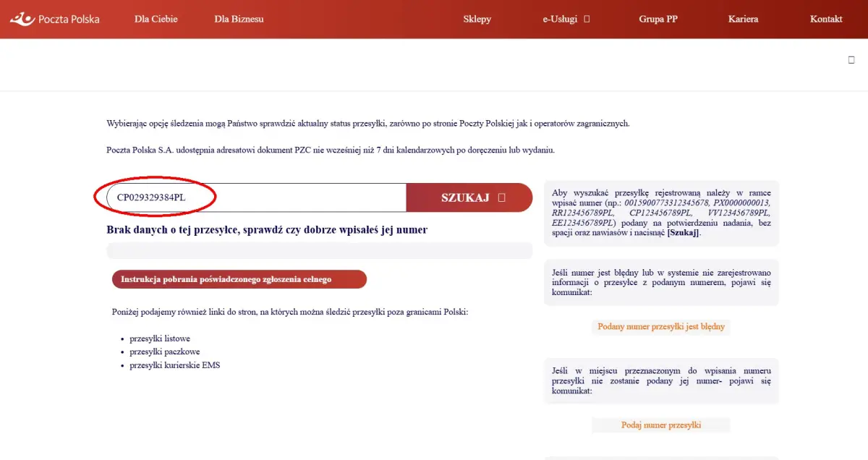Click the 'Podaj numer przesyłki' message

pos(661,425)
